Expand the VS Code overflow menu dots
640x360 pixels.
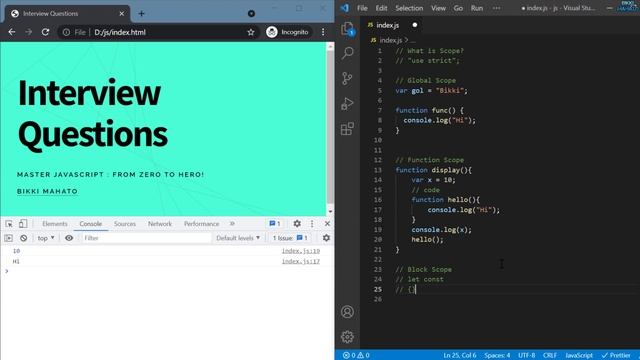496,8
